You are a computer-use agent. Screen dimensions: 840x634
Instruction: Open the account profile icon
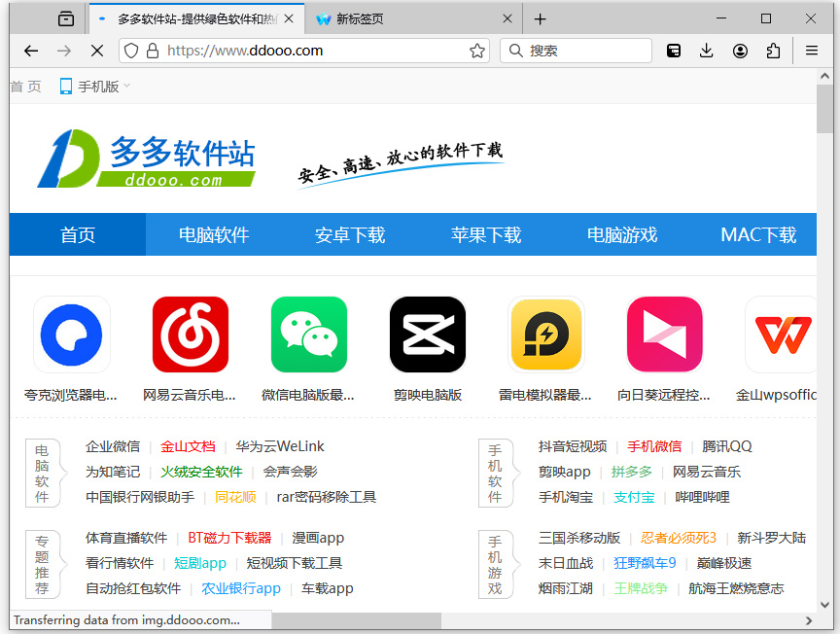(x=740, y=51)
